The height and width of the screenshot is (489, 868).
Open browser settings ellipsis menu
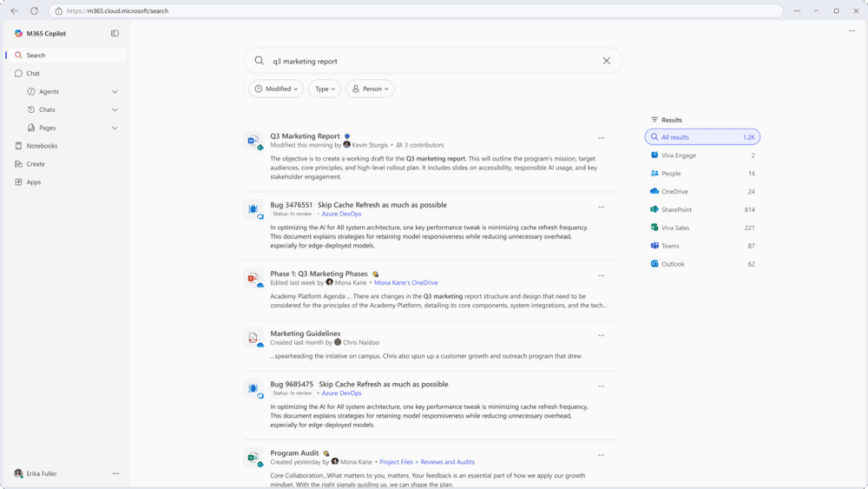click(797, 10)
